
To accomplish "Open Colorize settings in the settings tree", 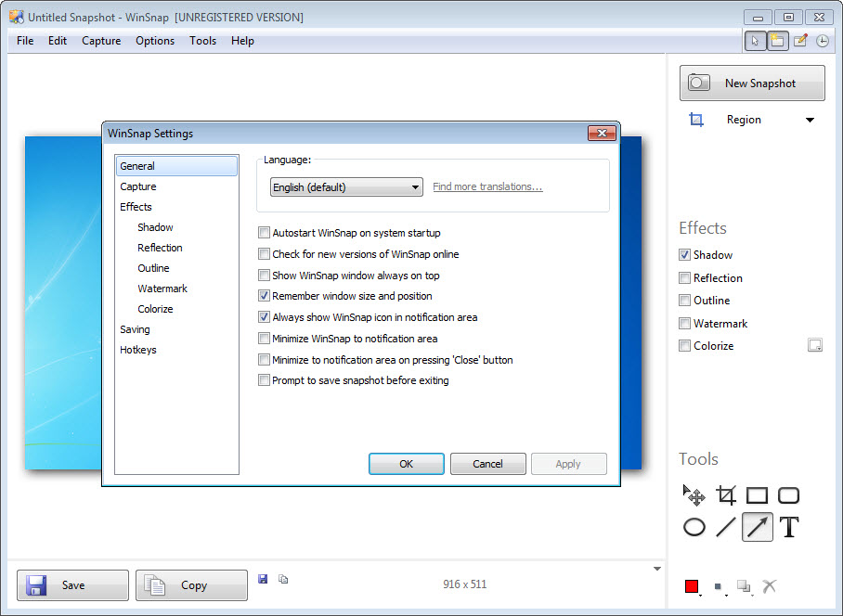I will coord(155,309).
